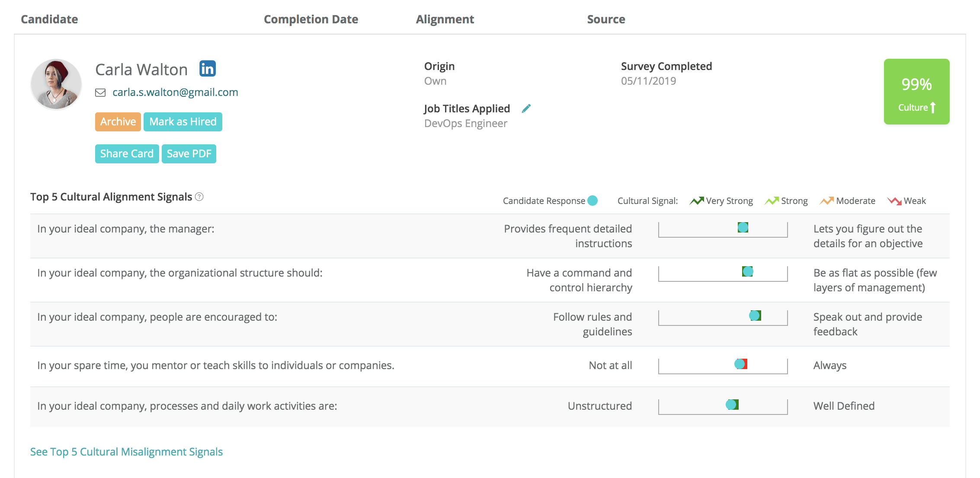Click the Candidate Response legend dot
This screenshot has width=980, height=478.
tap(592, 201)
